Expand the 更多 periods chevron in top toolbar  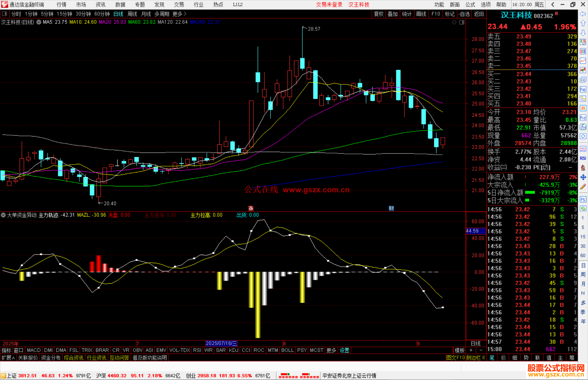point(179,14)
